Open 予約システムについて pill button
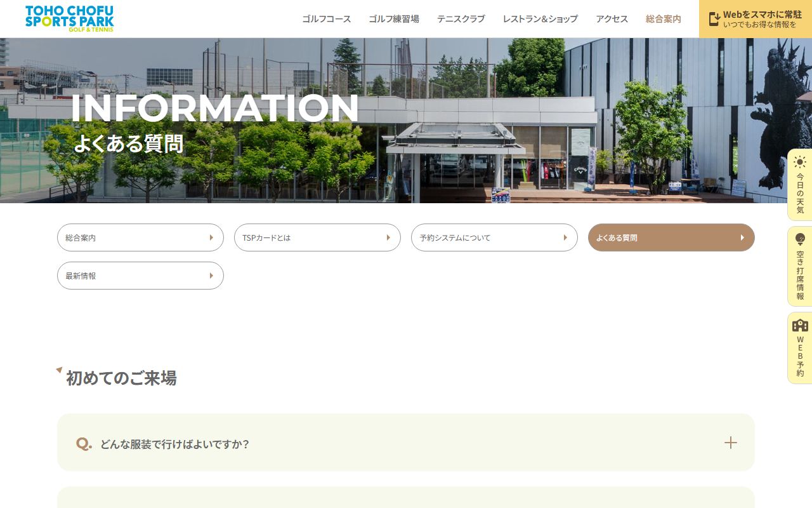812x508 pixels. [494, 237]
